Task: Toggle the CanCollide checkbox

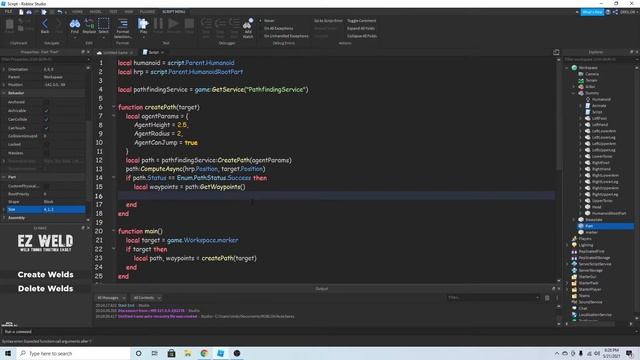Action: 46,119
